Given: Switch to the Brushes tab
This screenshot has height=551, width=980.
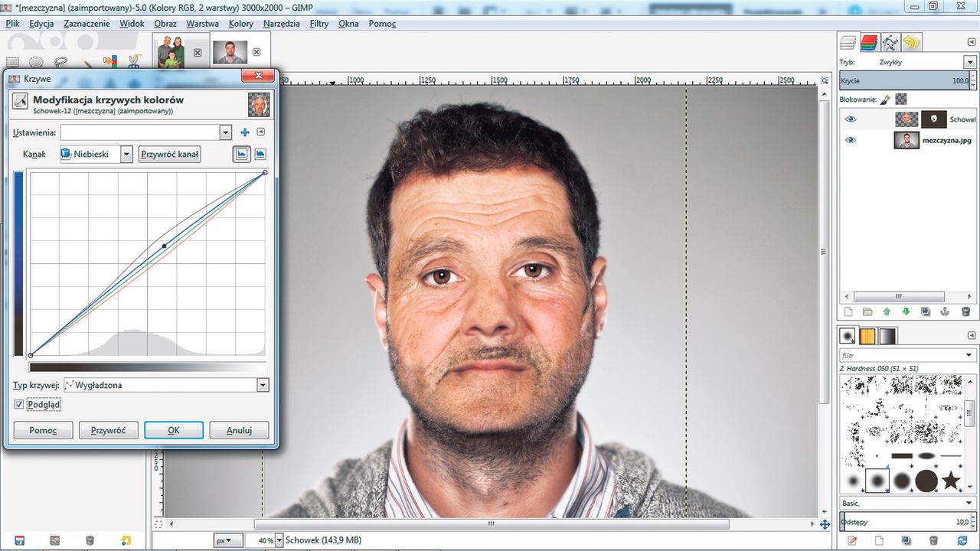Looking at the screenshot, I should click(848, 336).
